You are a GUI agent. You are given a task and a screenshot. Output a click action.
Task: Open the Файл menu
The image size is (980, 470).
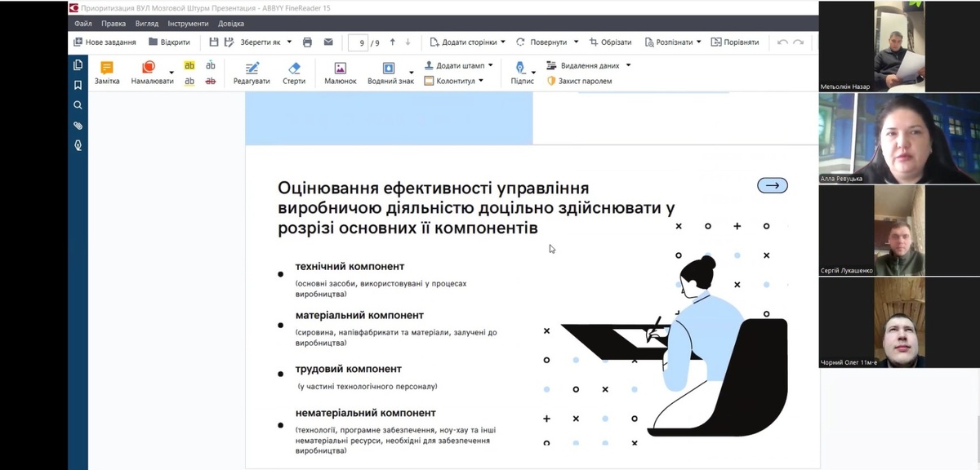(x=82, y=24)
